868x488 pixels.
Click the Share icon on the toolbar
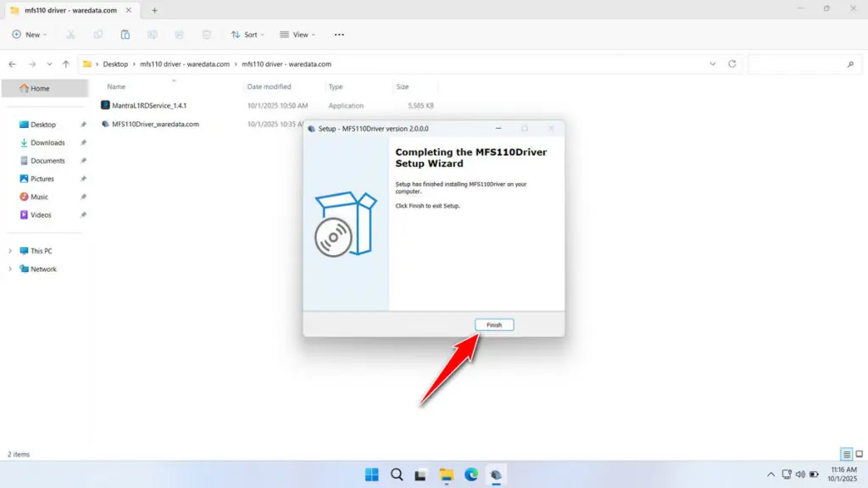coord(179,35)
